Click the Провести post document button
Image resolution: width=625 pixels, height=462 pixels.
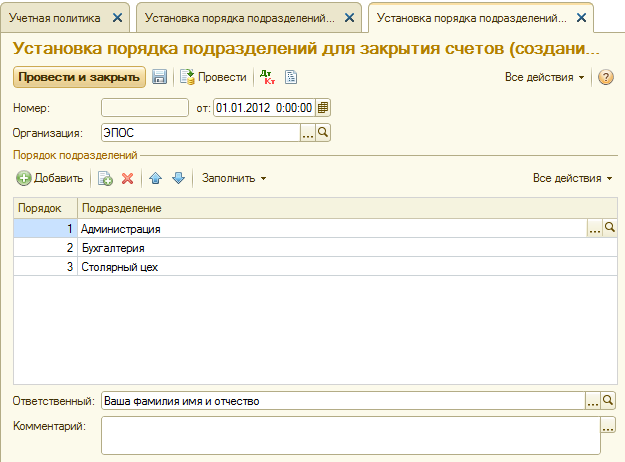213,77
